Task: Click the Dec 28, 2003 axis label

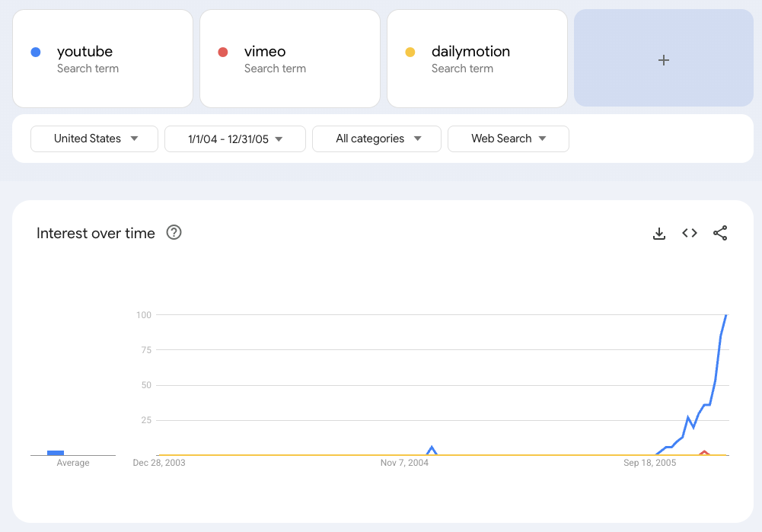Action: coord(159,463)
